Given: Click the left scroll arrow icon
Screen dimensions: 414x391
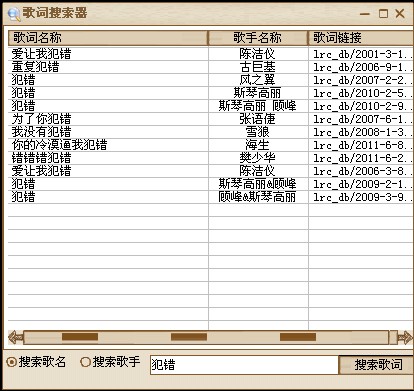Looking at the screenshot, I should click(x=15, y=337).
